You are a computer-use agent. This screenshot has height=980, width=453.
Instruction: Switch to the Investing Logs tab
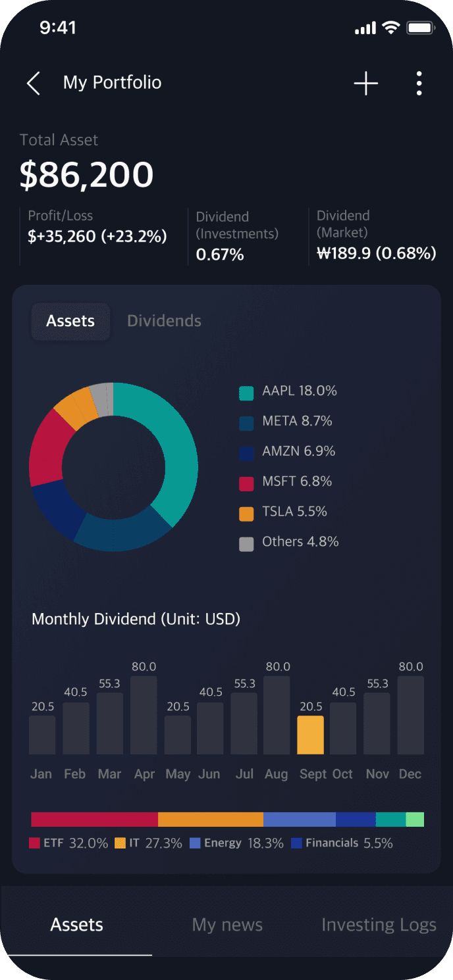pos(379,924)
